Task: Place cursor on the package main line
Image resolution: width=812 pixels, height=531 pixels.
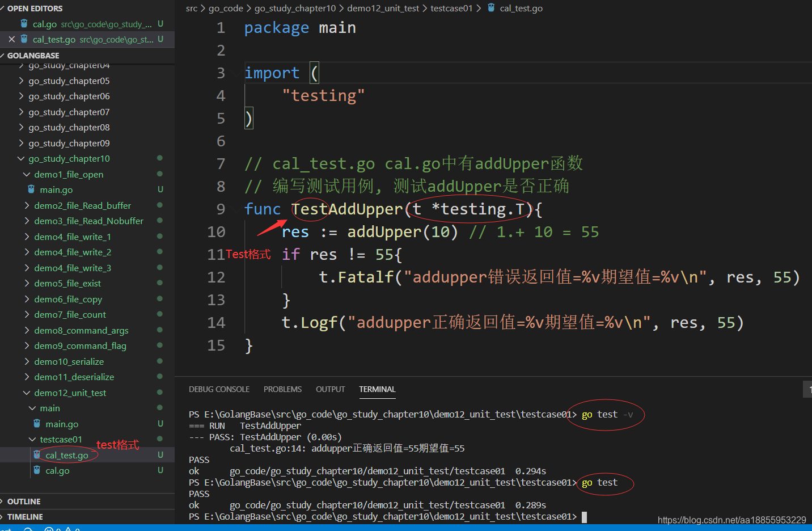Action: pyautogui.click(x=300, y=28)
